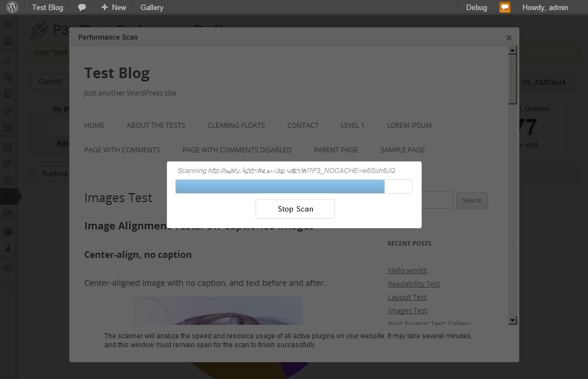The image size is (588, 379).
Task: Open Comments sidebar speech bubble icon
Action: coord(8,111)
